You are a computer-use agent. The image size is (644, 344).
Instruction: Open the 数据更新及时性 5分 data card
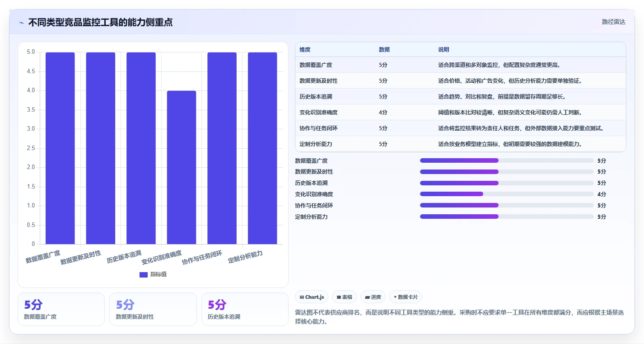153,309
